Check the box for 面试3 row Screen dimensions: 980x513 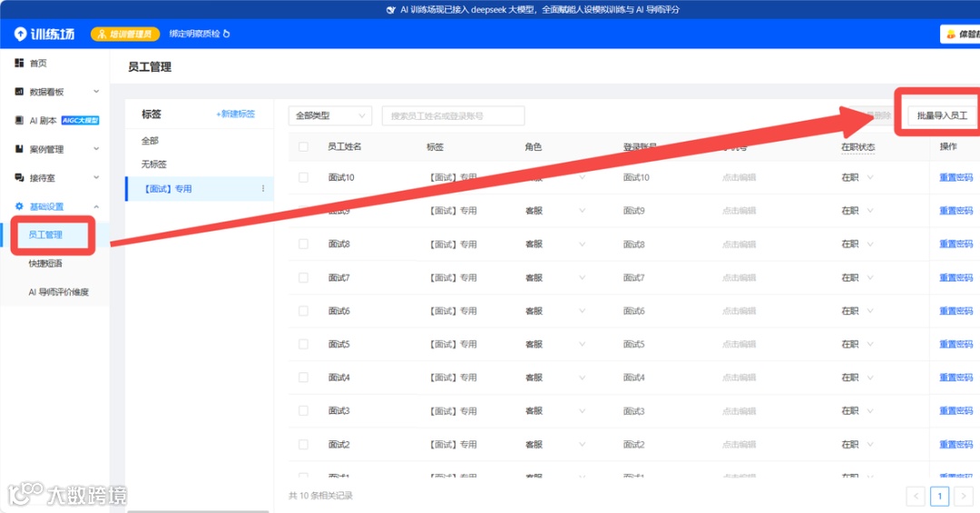[303, 411]
